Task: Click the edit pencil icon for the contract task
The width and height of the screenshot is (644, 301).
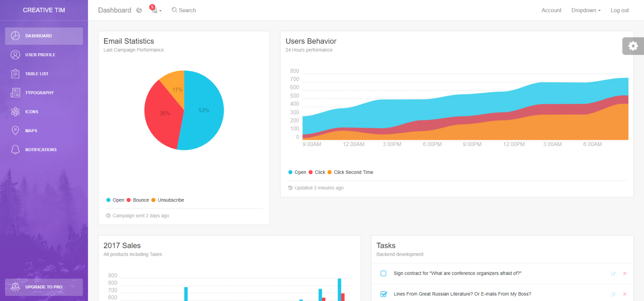Action: [613, 273]
